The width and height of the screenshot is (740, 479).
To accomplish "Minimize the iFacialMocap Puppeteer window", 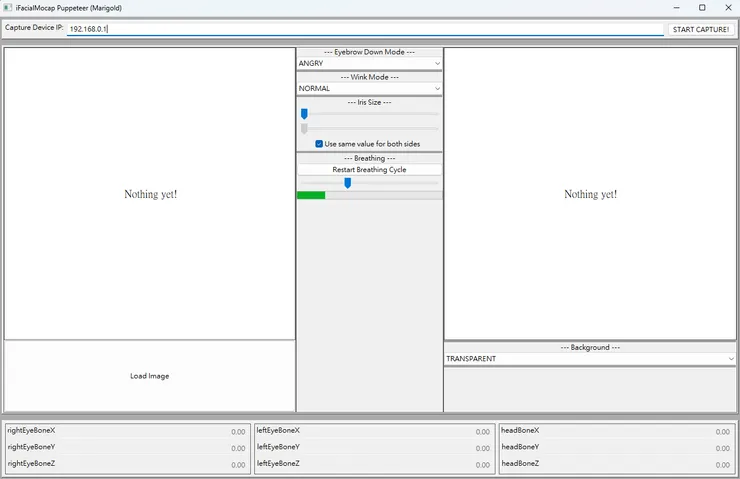I will (676, 8).
